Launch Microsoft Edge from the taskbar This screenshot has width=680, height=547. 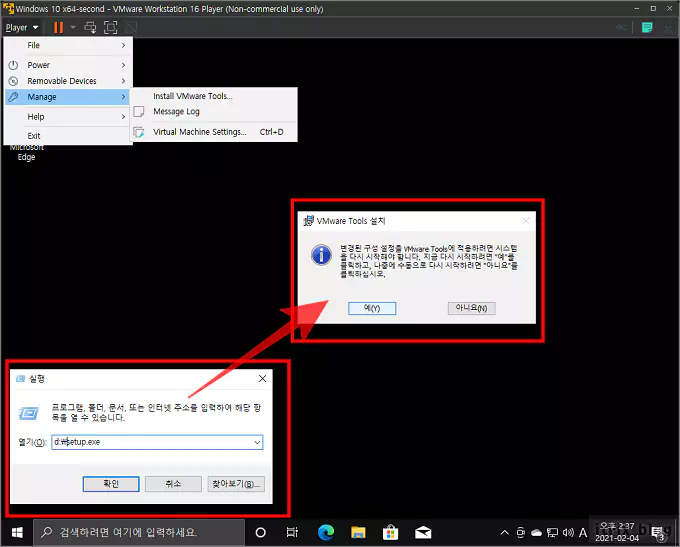[x=326, y=533]
